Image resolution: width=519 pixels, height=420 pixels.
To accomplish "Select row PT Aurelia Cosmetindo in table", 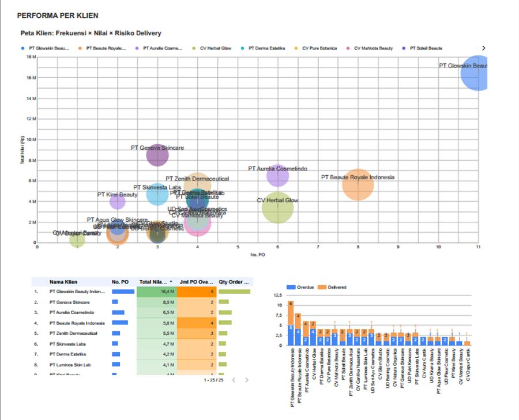I will pyautogui.click(x=142, y=312).
